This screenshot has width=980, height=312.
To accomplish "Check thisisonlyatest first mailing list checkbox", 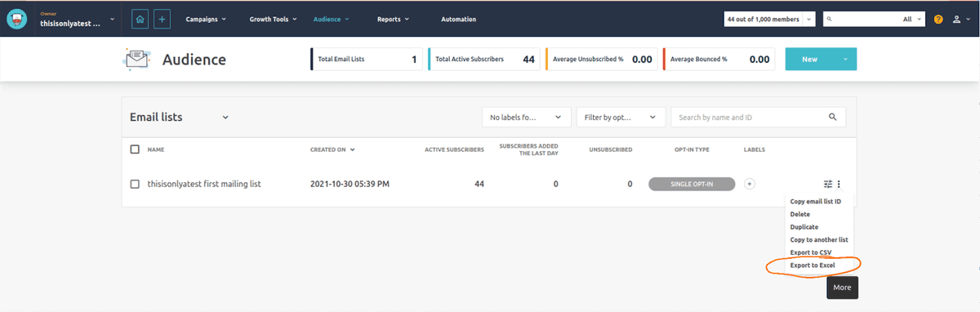I will click(x=136, y=184).
